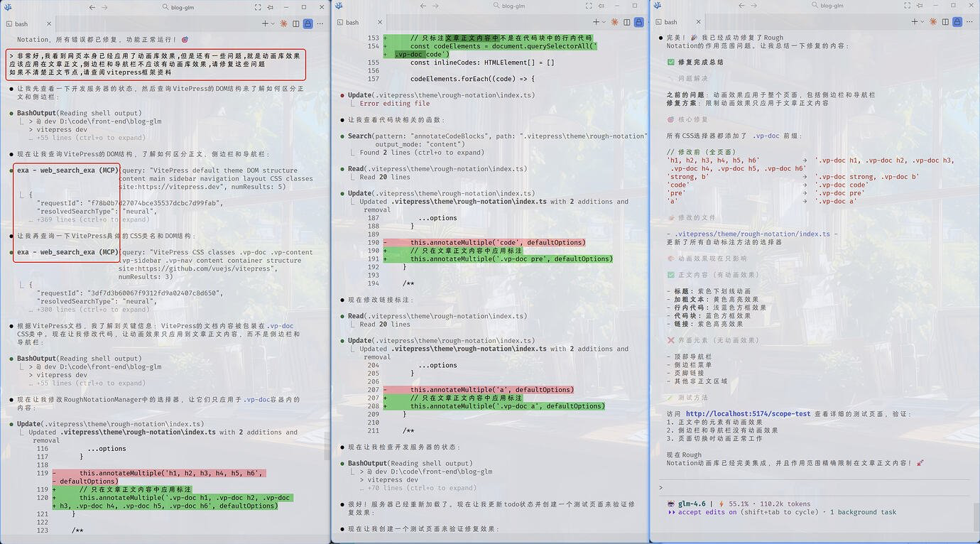Open the http://localhost:5174/scope-test link
The image size is (980, 544).
(x=748, y=414)
